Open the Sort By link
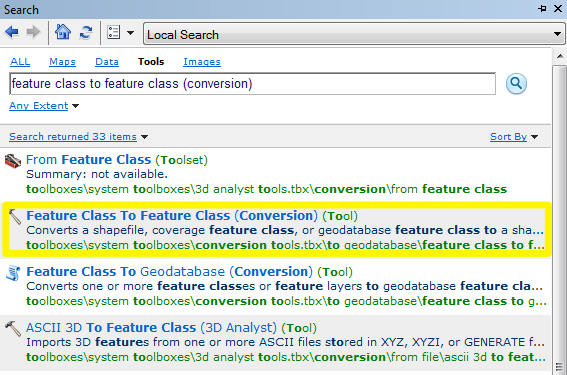Image resolution: width=567 pixels, height=375 pixels. tap(508, 137)
